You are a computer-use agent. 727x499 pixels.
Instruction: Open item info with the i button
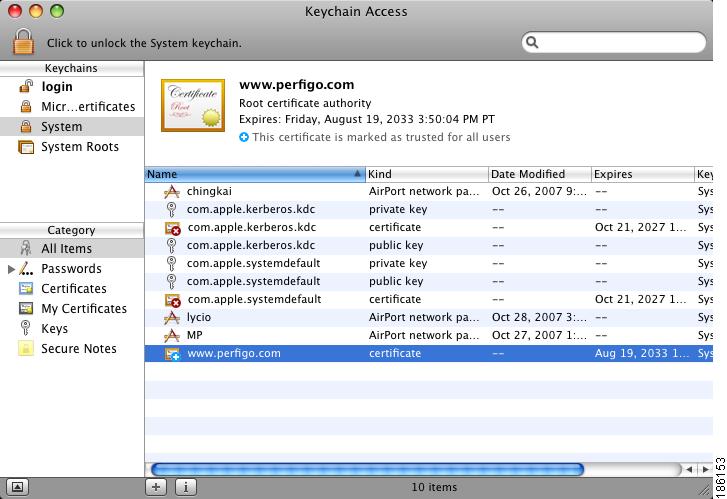186,487
